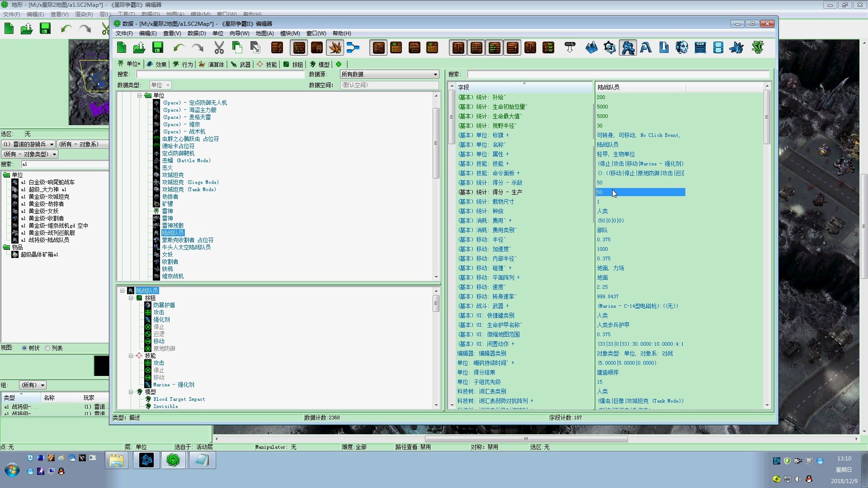The height and width of the screenshot is (488, 868).
Task: Open the 模块(M) menu in Data editor
Action: coord(290,33)
